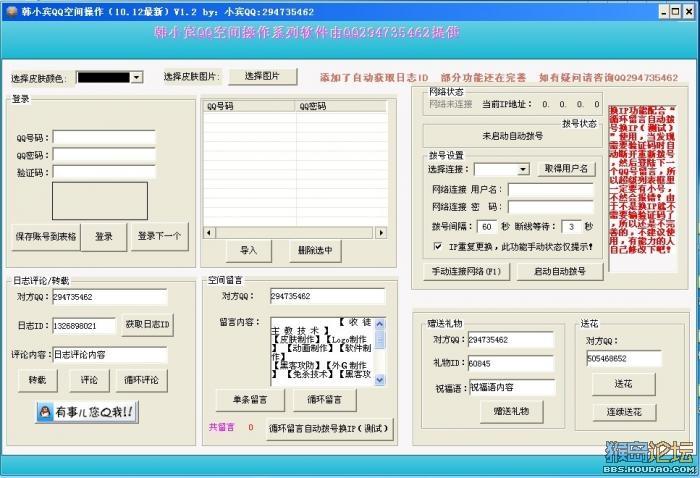Click the 导入 button
This screenshot has width=700, height=478.
pos(249,250)
